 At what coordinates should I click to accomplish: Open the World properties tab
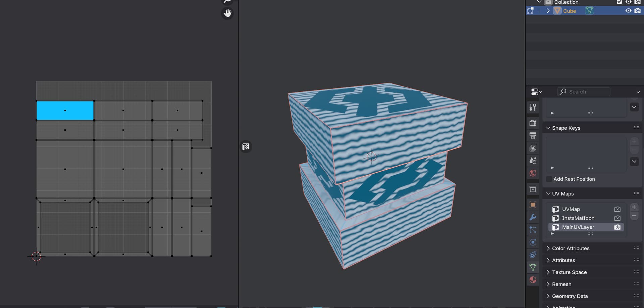click(533, 173)
